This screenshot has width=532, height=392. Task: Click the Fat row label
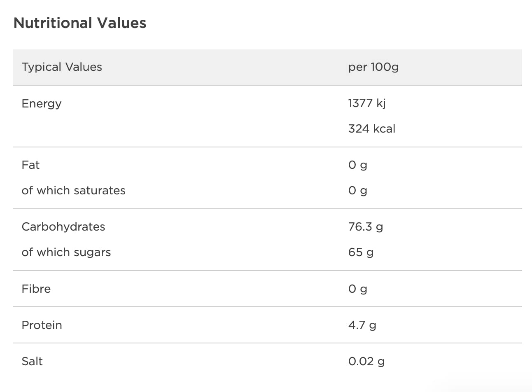pos(30,165)
